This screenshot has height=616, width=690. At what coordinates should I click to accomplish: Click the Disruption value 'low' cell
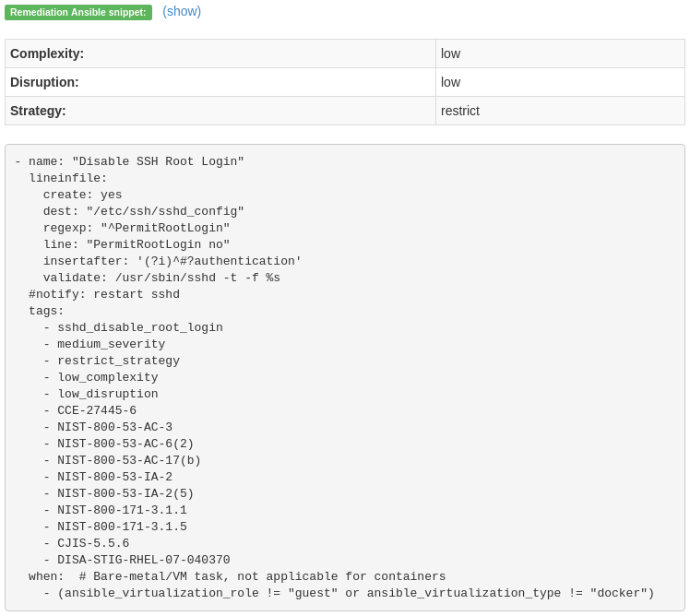450,82
